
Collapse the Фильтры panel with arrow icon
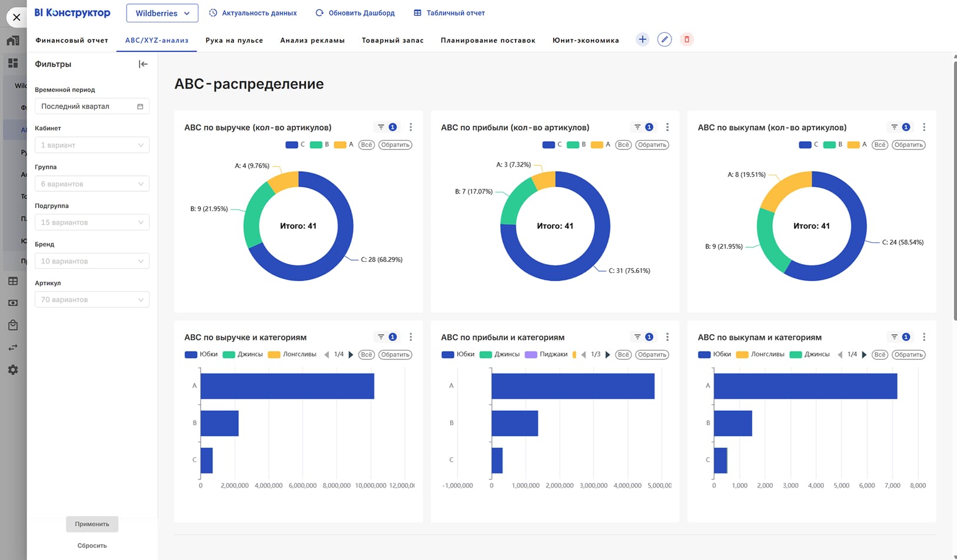pyautogui.click(x=143, y=64)
